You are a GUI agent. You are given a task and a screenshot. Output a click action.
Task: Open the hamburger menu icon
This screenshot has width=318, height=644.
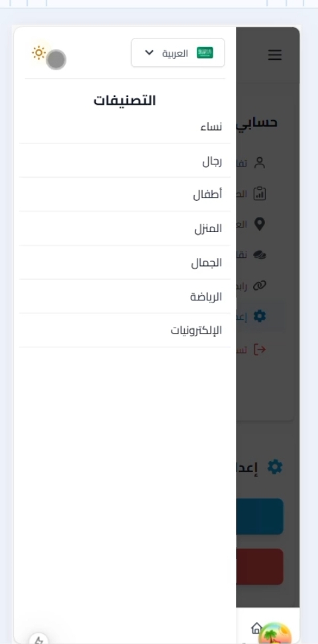click(274, 55)
